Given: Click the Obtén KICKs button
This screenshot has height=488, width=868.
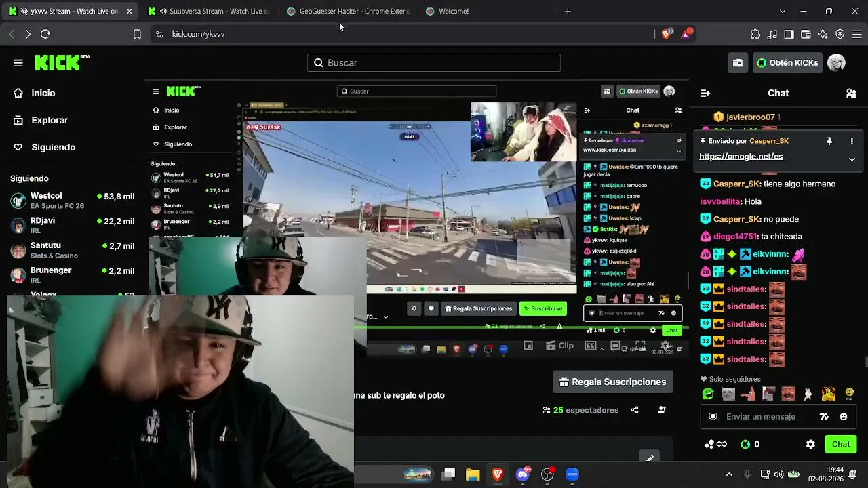Looking at the screenshot, I should coord(787,63).
